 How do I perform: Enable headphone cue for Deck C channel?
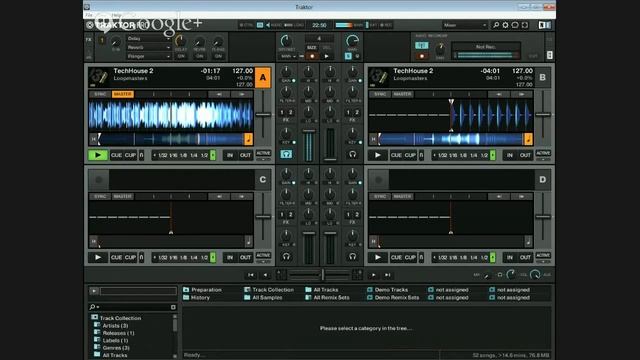pos(286,256)
